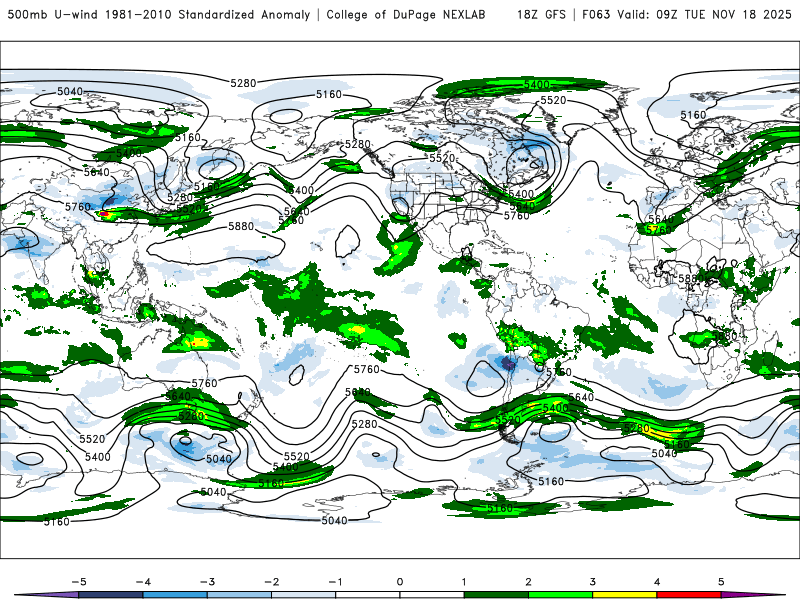800x600 pixels.
Task: Click the colorbar label '0'
Action: pos(400,582)
